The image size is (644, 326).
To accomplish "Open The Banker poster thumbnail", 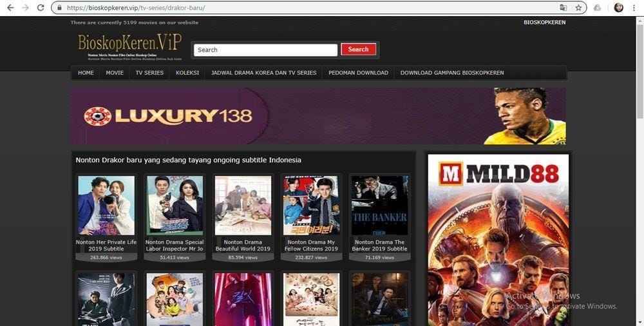I will (x=379, y=206).
